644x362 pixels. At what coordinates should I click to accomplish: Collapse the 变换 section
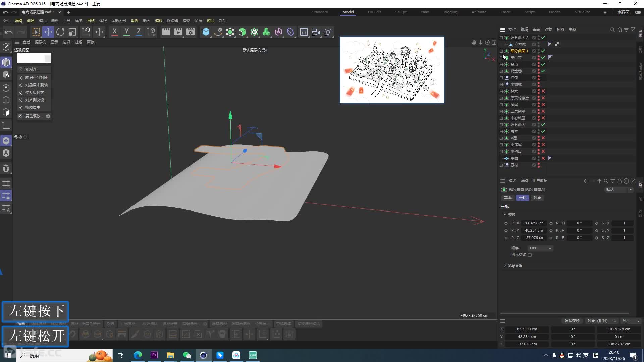point(505,215)
